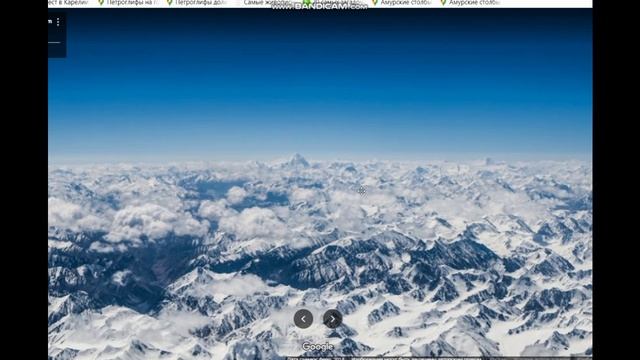This screenshot has width=640, height=360.
Task: Open the Google logo link
Action: click(318, 347)
